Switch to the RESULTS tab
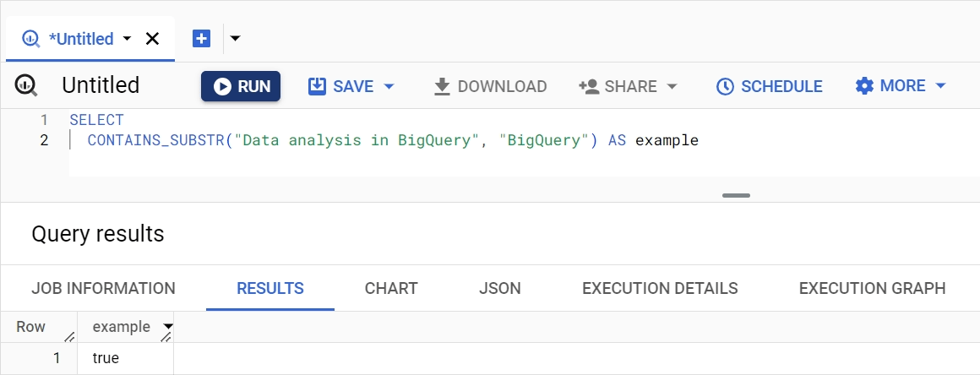 point(270,288)
